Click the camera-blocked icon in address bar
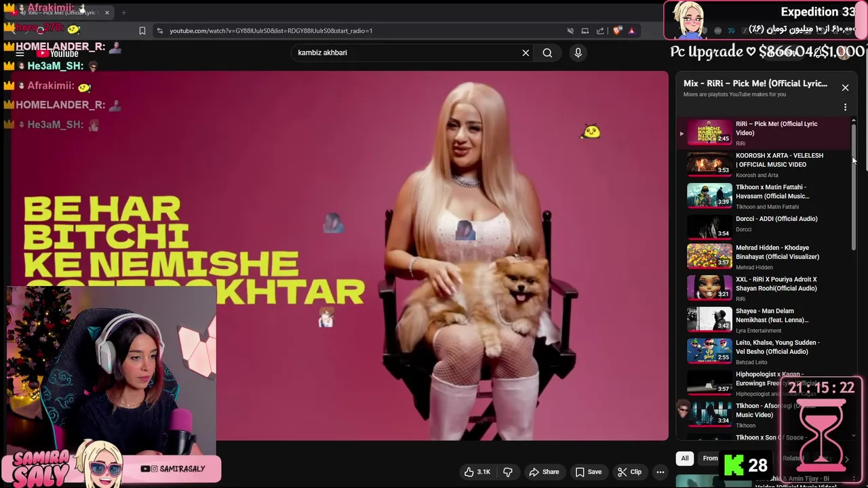This screenshot has height=488, width=868. point(570,30)
